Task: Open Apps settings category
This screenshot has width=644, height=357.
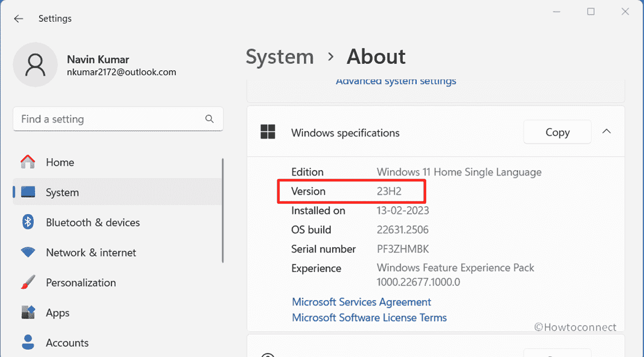Action: [118, 313]
